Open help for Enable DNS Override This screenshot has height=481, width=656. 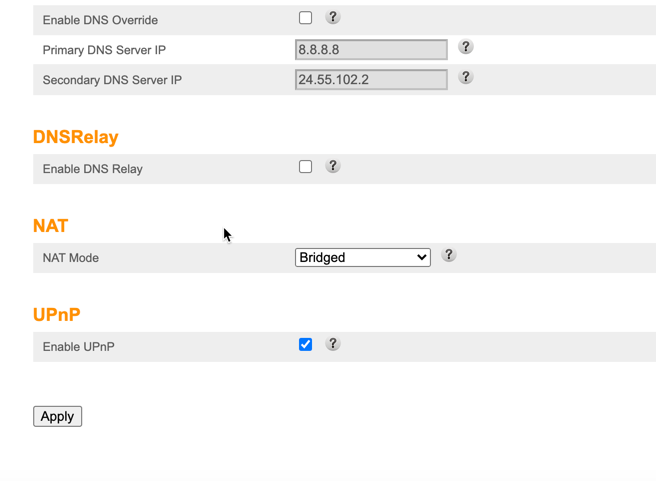click(x=333, y=18)
